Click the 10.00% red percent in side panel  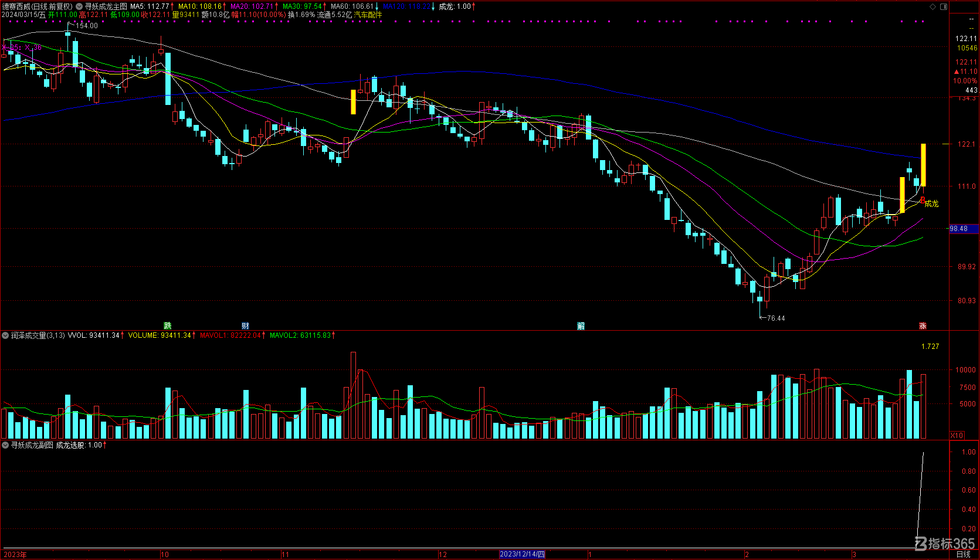point(965,81)
